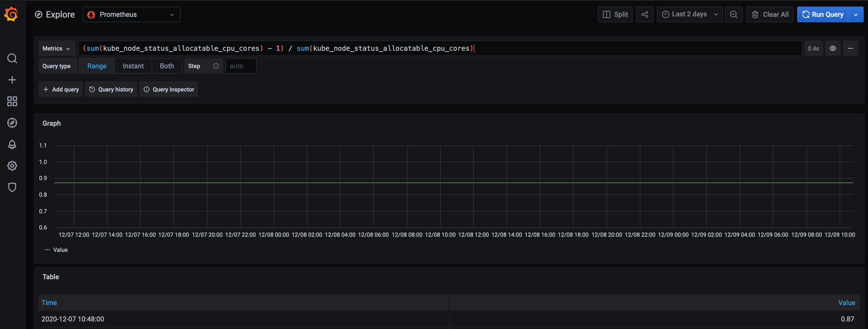Screen dimensions: 868x329
Task: Click the Create (plus) icon in sidebar
Action: (x=12, y=80)
